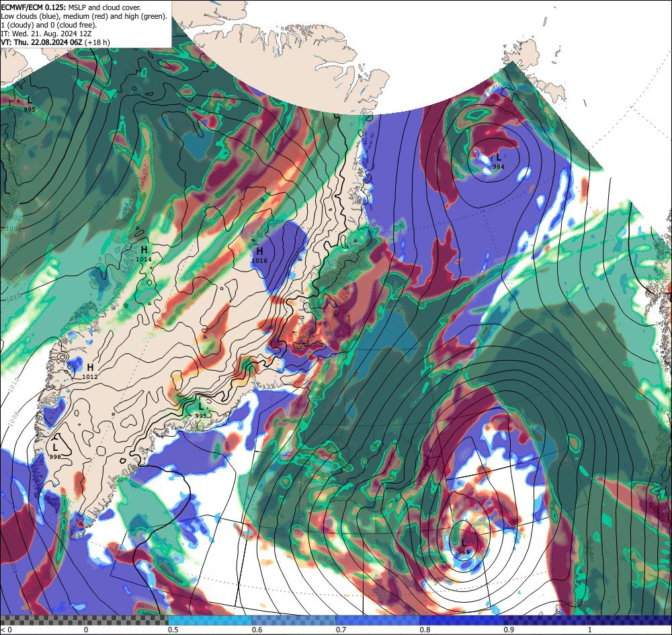The image size is (672, 635).
Task: Click the gray checkered below-0.5 scale segment
Action: pyautogui.click(x=84, y=620)
